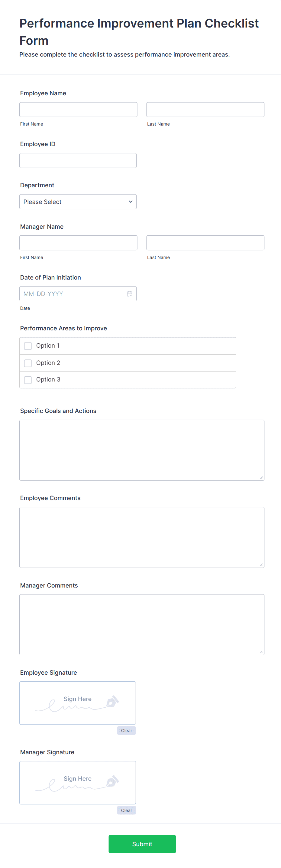This screenshot has width=281, height=868.
Task: Grab the Specific Goals textarea resize handle
Action: point(261,477)
